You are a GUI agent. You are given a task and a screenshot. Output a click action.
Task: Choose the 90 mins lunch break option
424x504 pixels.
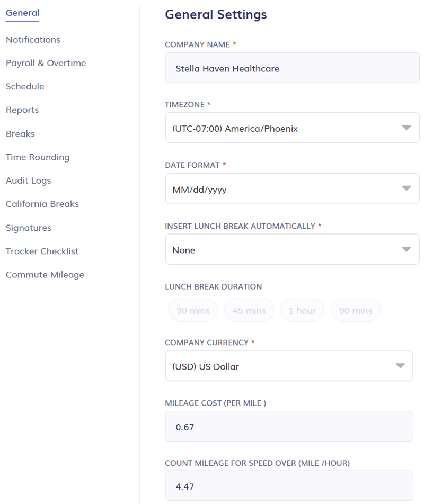355,310
